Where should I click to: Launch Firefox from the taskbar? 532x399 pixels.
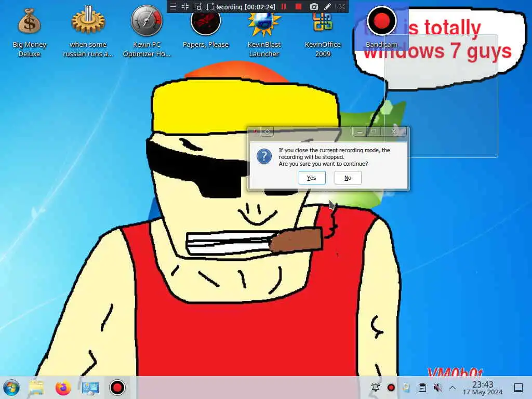pyautogui.click(x=63, y=388)
